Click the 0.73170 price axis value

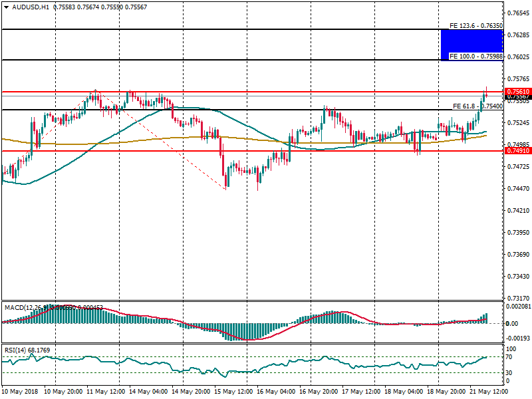point(517,299)
